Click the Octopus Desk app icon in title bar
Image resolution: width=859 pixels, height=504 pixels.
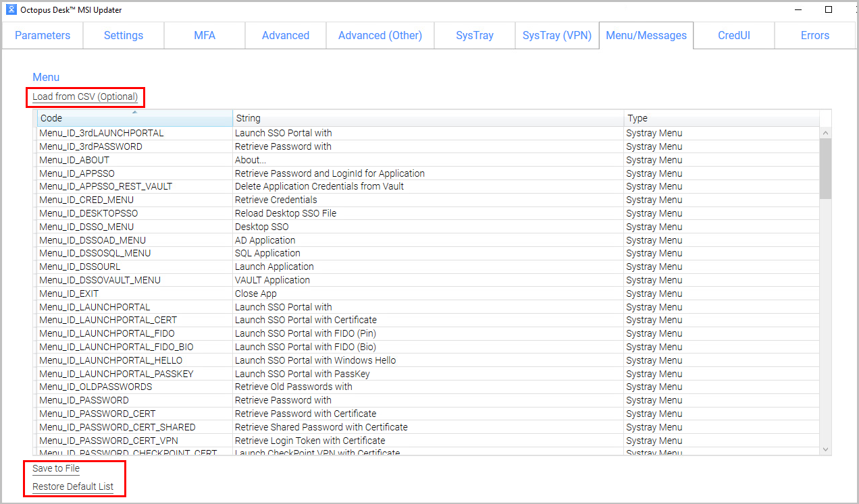pyautogui.click(x=11, y=10)
